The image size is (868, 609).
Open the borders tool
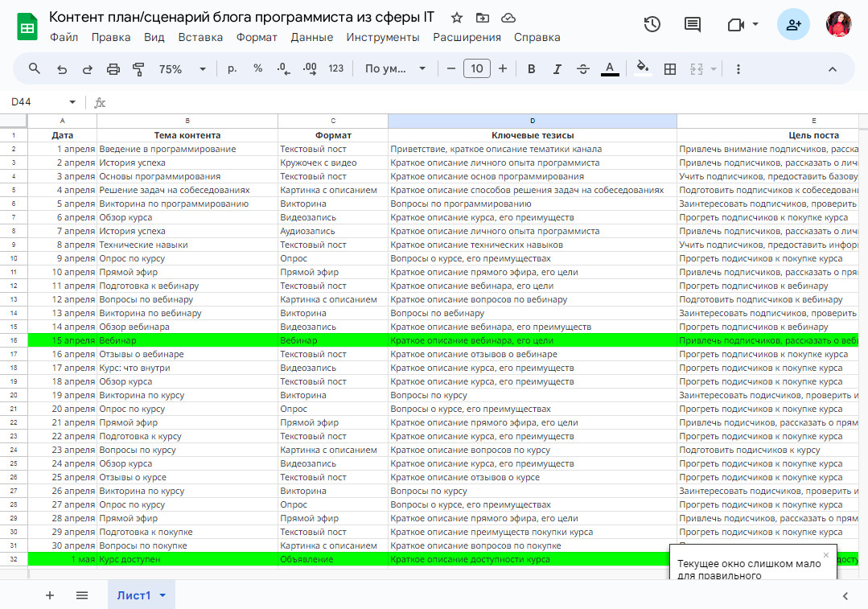click(x=670, y=69)
